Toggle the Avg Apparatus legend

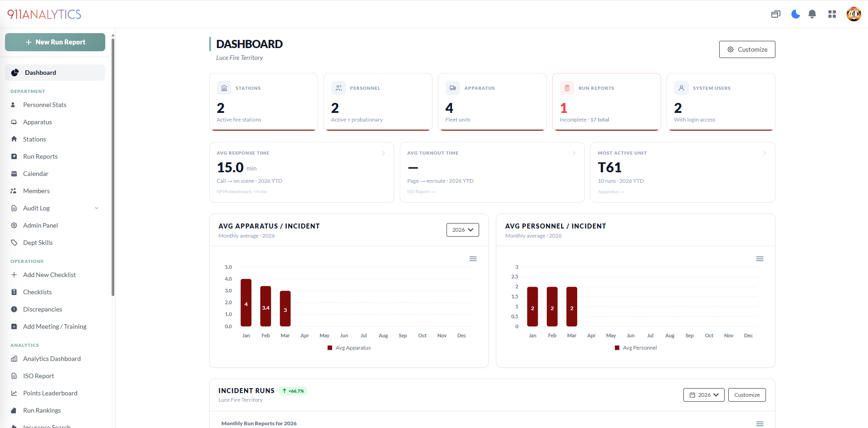tap(348, 347)
